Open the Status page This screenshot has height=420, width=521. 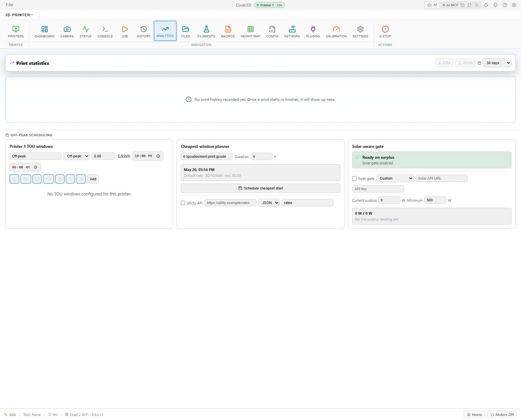tap(85, 32)
